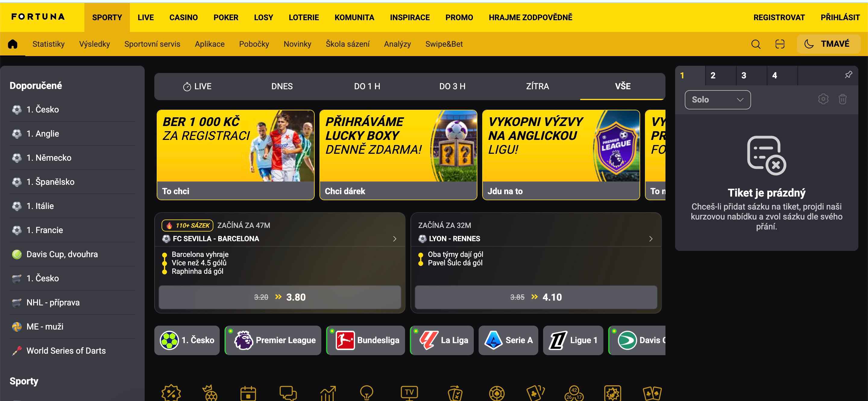
Task: Add the 4.10 boosted odds bet
Action: tap(536, 297)
